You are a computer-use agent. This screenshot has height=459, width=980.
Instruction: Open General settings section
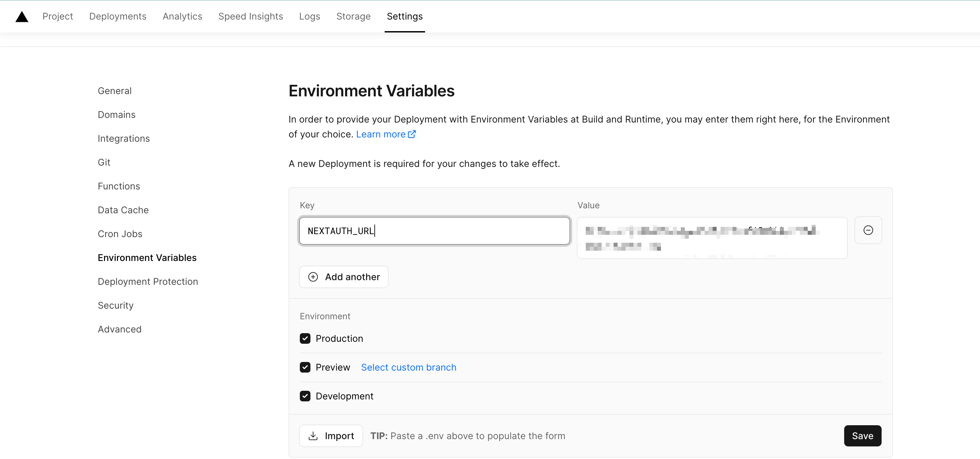(x=114, y=90)
